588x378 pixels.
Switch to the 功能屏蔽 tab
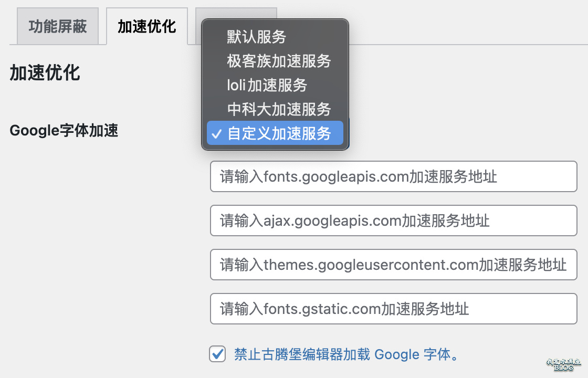click(x=58, y=26)
